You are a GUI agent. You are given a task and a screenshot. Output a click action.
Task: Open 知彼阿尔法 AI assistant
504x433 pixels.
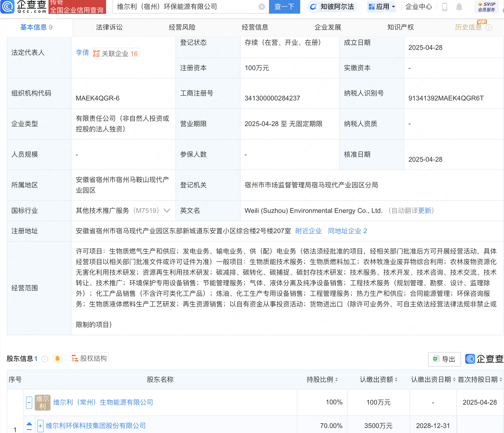pos(332,7)
